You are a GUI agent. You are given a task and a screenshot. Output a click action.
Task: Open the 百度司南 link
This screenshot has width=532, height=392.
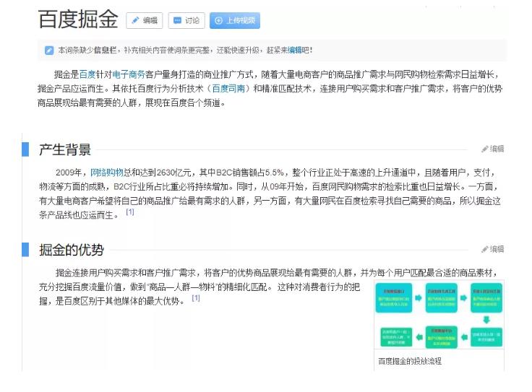[228, 88]
